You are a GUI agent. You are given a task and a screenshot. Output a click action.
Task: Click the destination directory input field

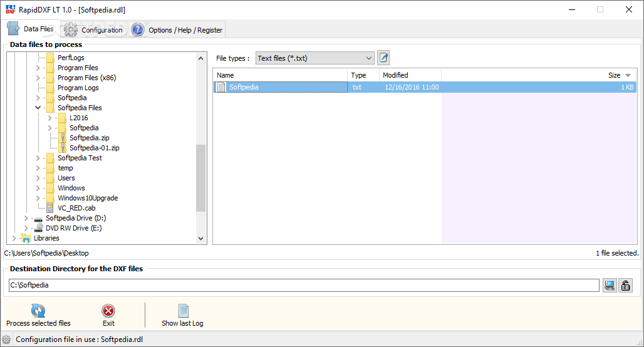304,285
